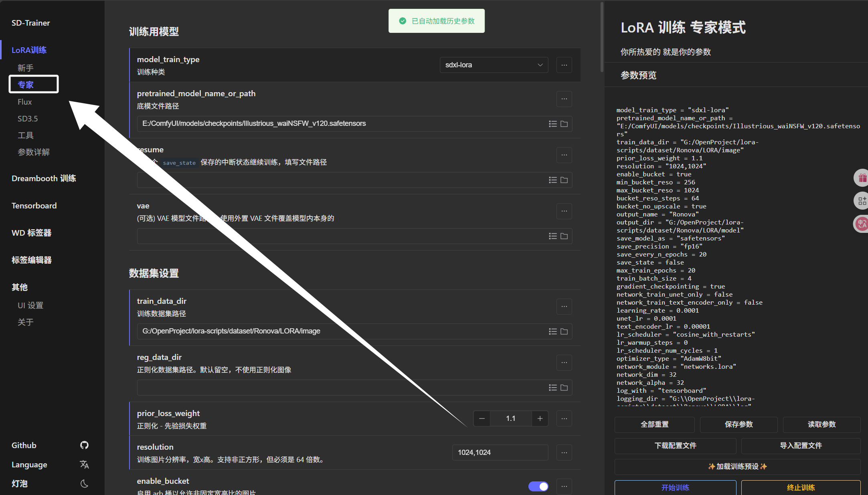Open the SD3.5 training page
The image size is (868, 495).
pos(28,119)
